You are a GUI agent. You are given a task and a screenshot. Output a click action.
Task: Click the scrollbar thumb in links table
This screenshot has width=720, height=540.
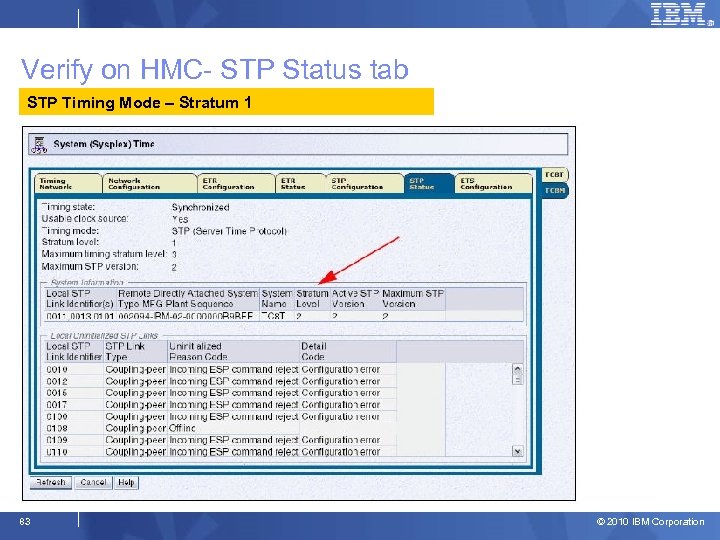click(x=518, y=380)
